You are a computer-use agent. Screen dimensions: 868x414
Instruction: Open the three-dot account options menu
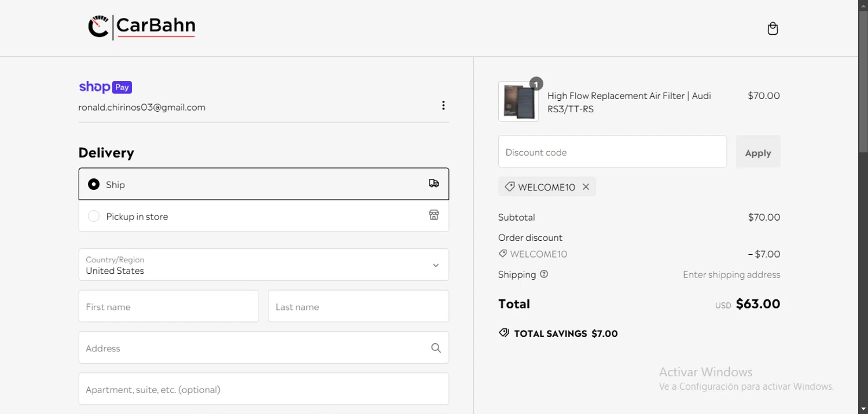(443, 105)
